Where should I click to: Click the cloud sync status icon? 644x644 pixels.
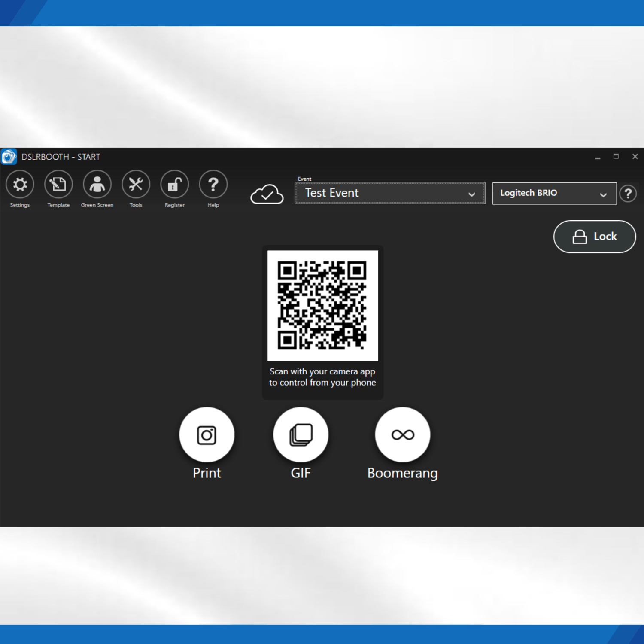pos(267,194)
